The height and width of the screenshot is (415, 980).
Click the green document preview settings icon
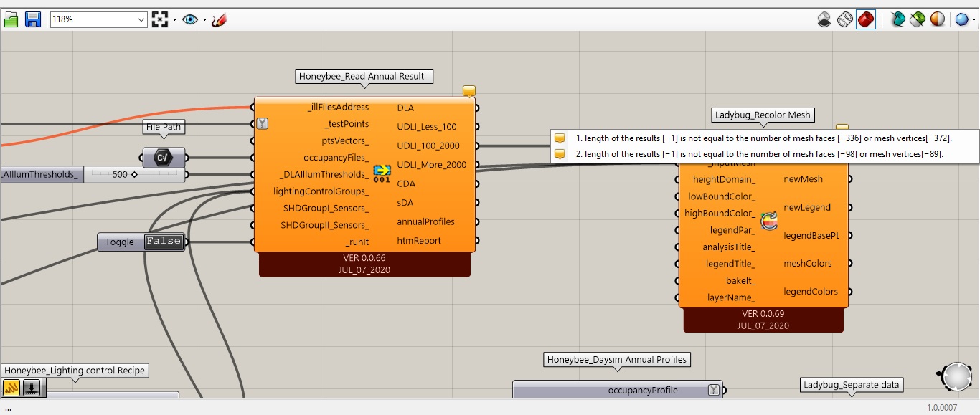tap(918, 19)
